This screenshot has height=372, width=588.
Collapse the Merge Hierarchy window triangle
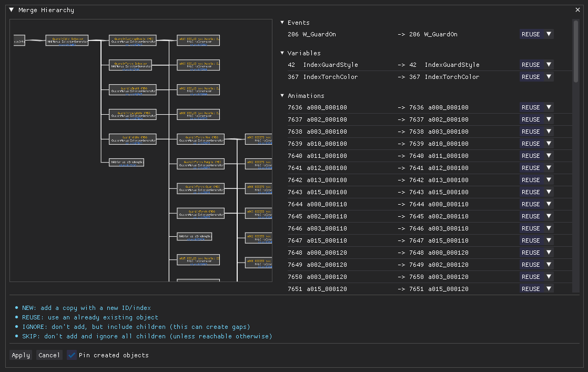(11, 10)
